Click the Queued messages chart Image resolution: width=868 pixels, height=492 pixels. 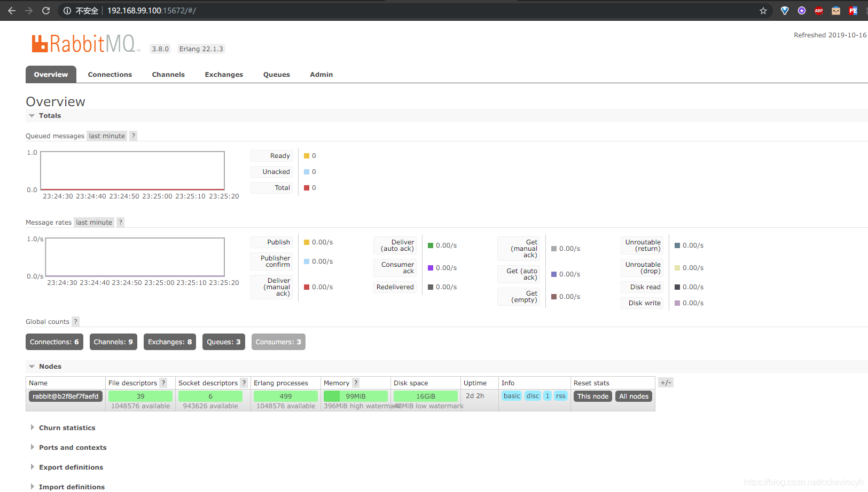pos(132,171)
